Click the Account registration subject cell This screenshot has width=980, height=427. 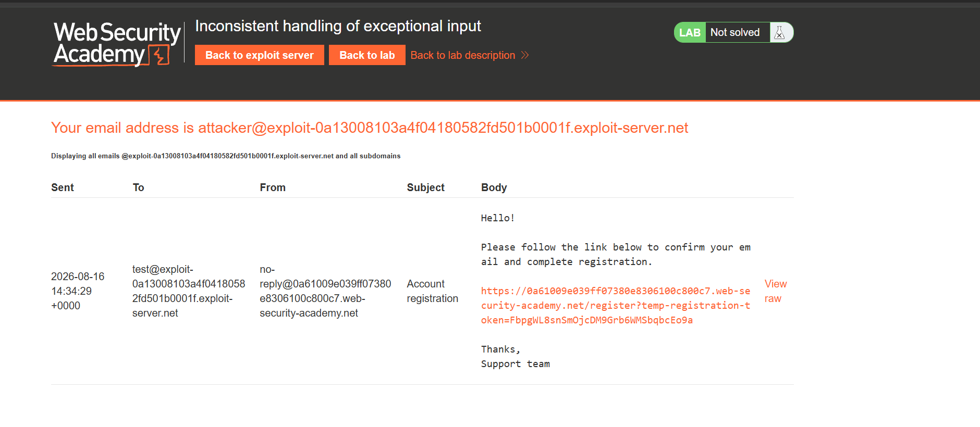coord(433,291)
